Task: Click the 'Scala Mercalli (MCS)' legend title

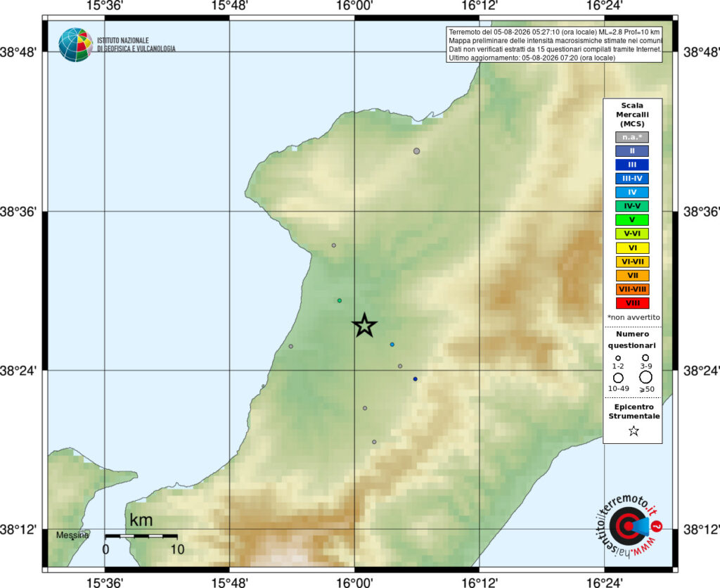Action: click(632, 115)
